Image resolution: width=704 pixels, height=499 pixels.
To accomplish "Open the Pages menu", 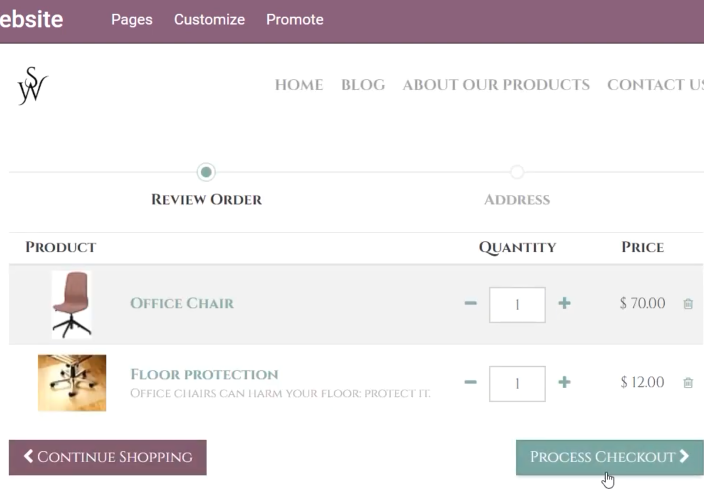I will pos(132,20).
